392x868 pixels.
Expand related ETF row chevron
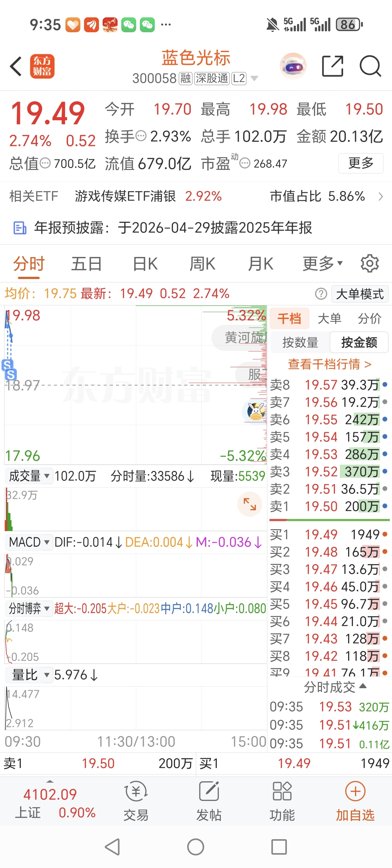point(381,197)
